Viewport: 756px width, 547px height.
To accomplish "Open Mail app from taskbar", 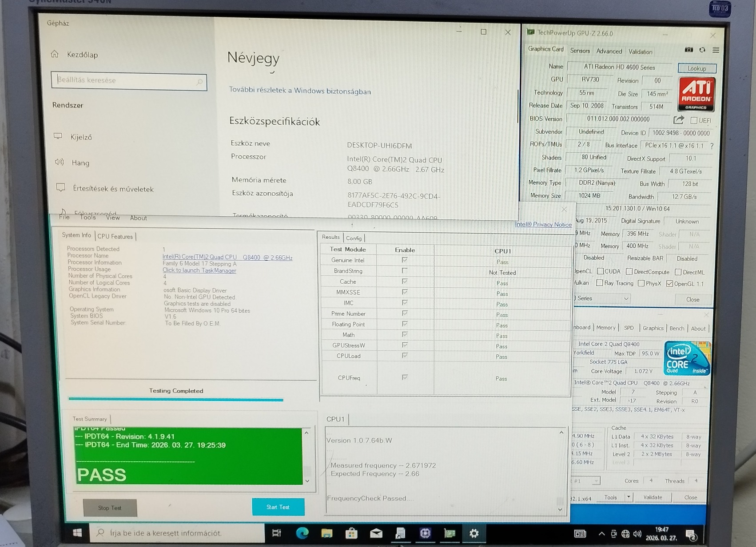I will pyautogui.click(x=376, y=533).
